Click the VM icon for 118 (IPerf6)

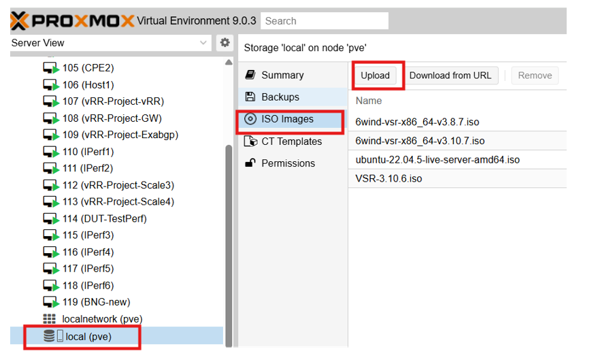pos(51,286)
